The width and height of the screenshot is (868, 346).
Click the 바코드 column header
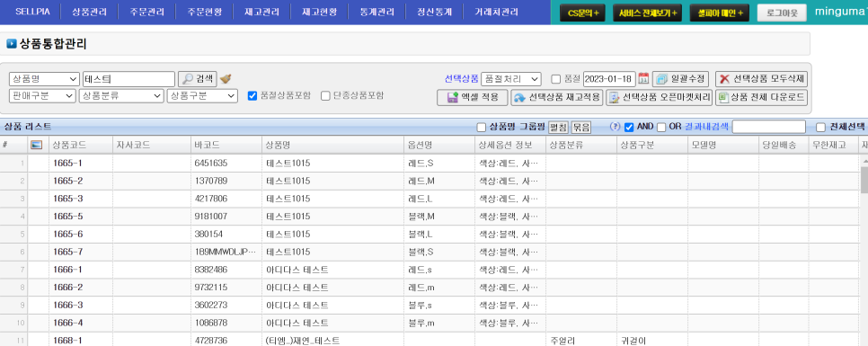click(226, 145)
